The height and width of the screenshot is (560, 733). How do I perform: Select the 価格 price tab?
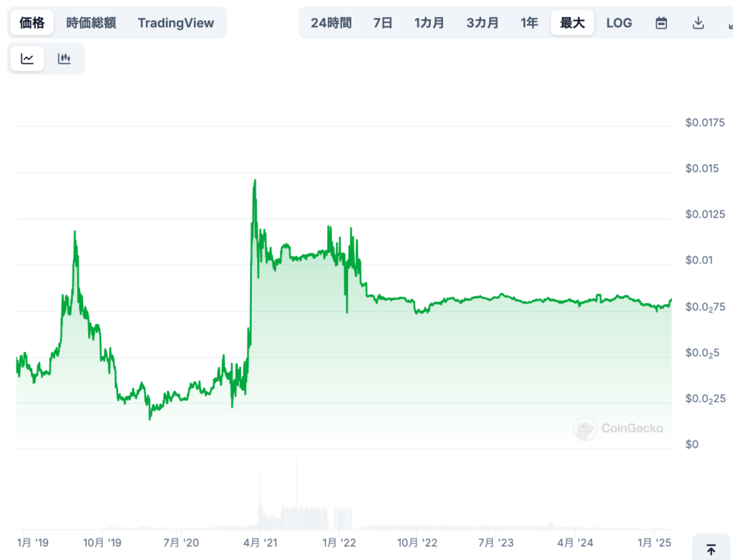pos(31,23)
